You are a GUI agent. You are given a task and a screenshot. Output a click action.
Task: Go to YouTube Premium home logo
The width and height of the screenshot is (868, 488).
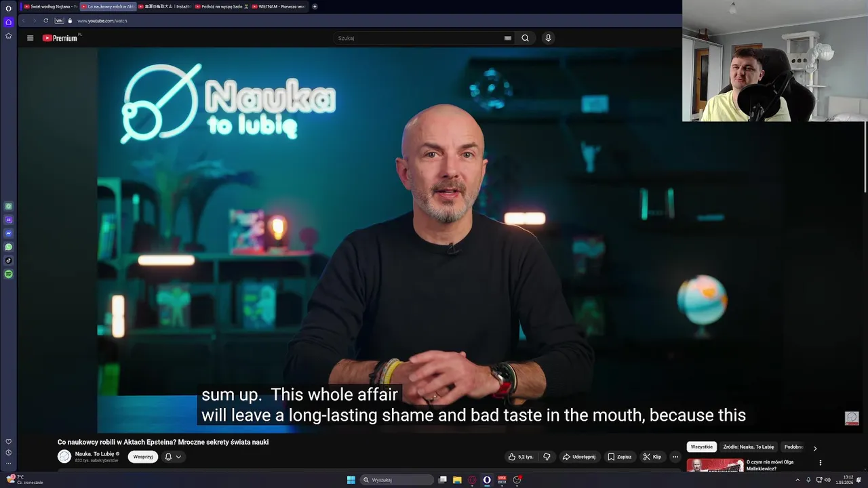60,38
